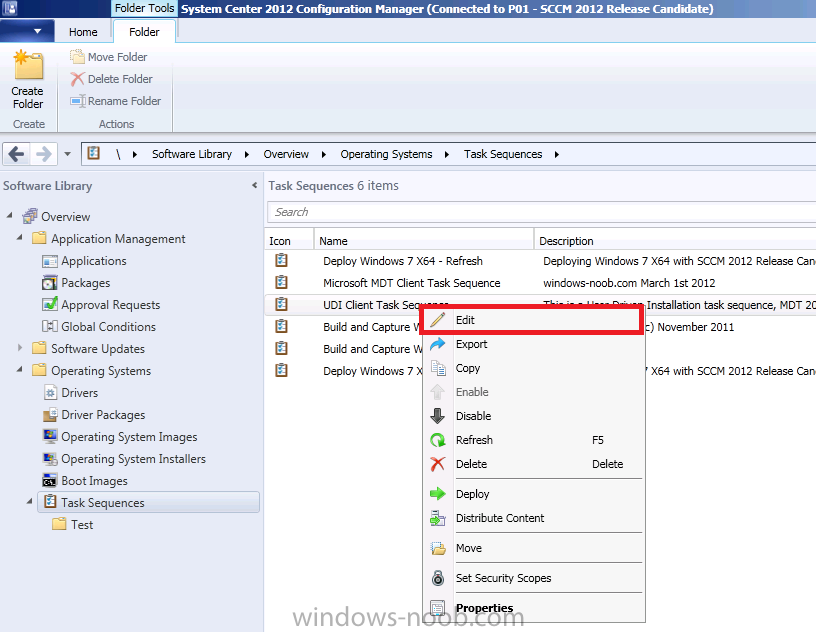
Task: Expand breadcrumb arrow after Task Sequences
Action: (x=557, y=155)
